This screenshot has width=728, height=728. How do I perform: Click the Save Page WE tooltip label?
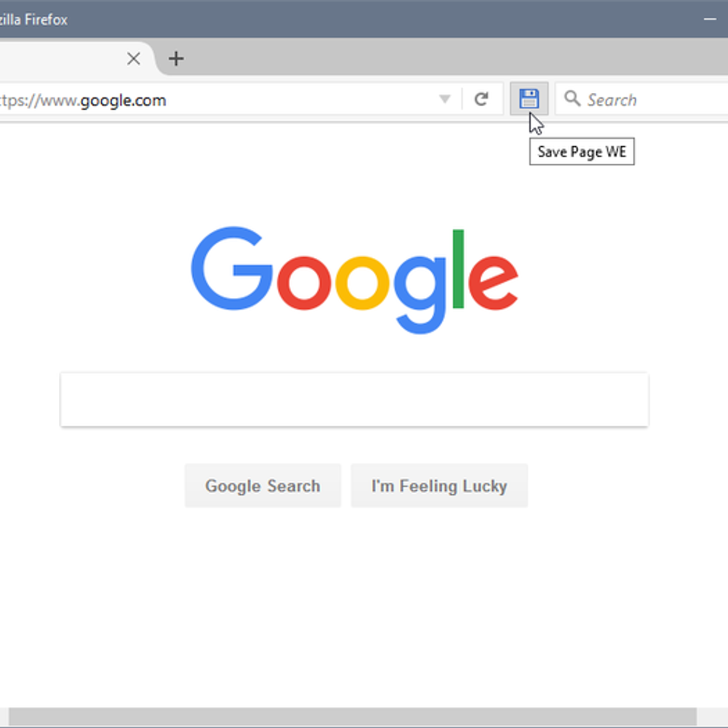[582, 152]
